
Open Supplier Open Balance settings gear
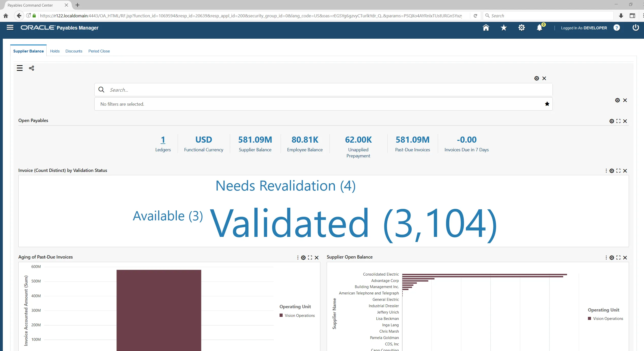(611, 258)
